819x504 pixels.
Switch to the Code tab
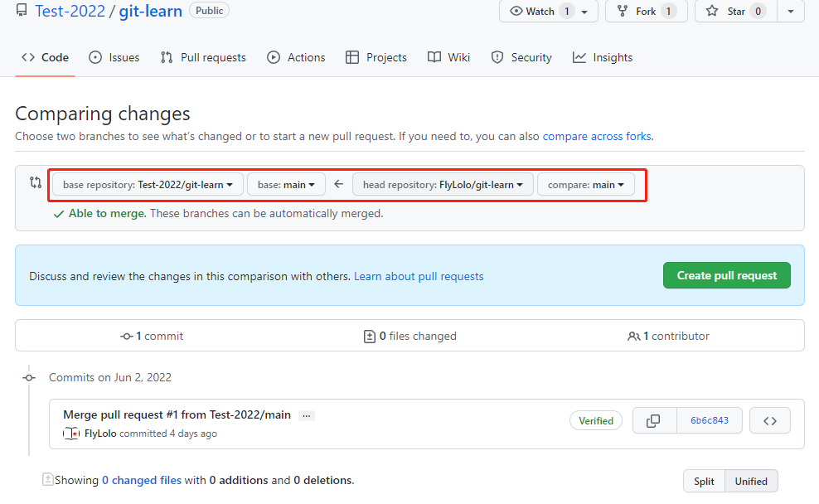tap(45, 57)
